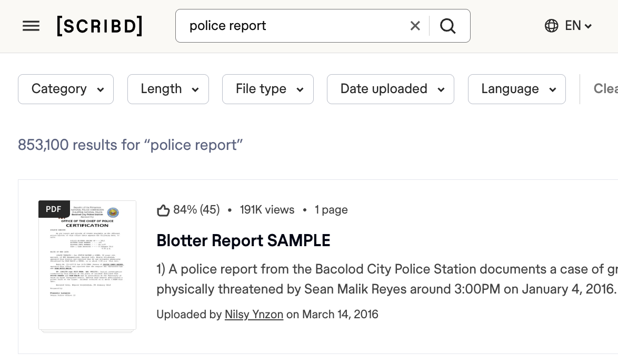Click the Scribd logo
618x364 pixels.
99,26
